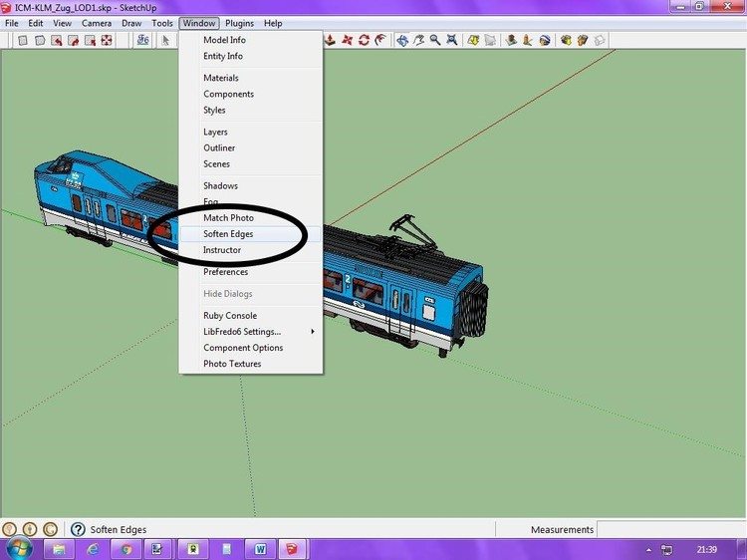Choose the Move tool with red arrows
Viewport: 747px width, 560px height.
point(348,40)
